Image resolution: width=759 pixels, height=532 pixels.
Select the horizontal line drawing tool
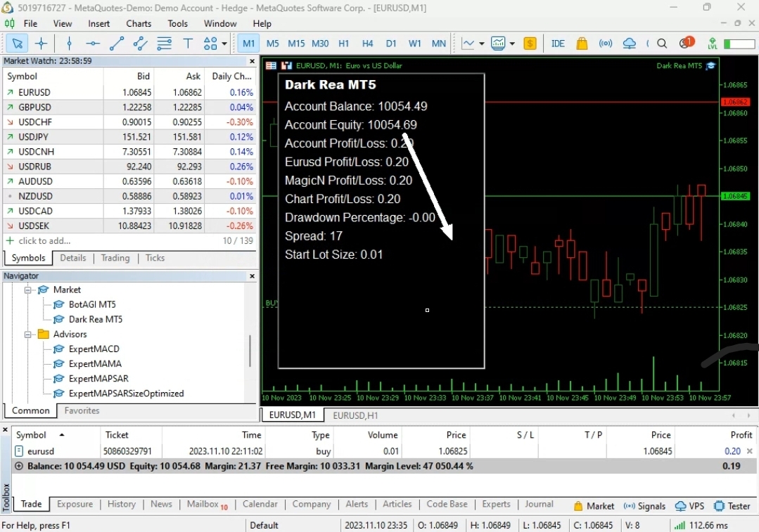92,44
